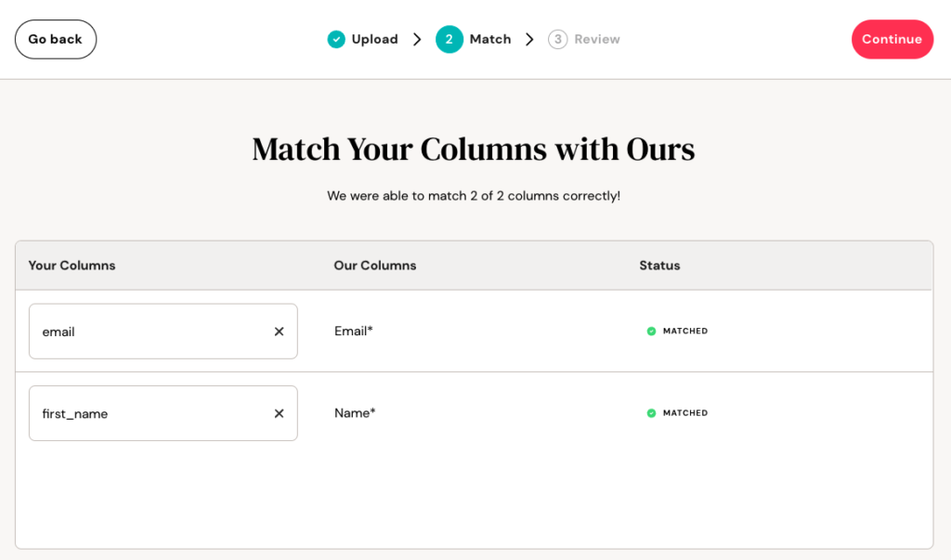
Task: Click the Your Columns table header
Action: pyautogui.click(x=72, y=265)
